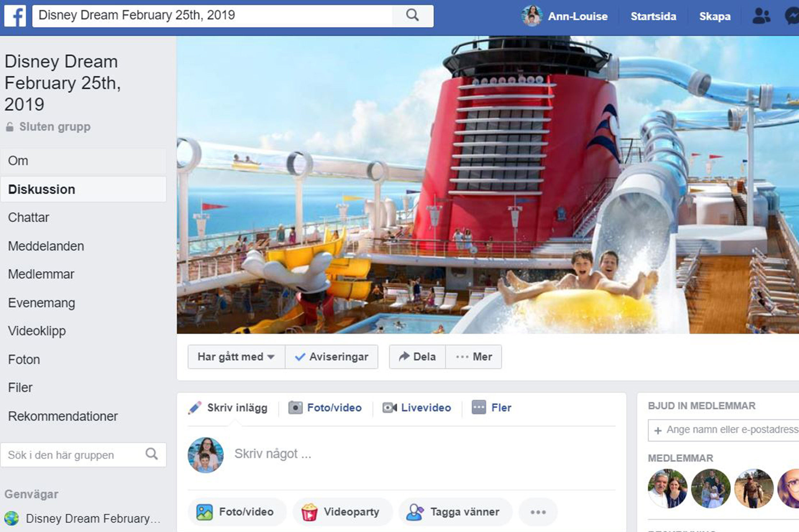The image size is (799, 532).
Task: Click the search magnifier button in top bar
Action: [413, 16]
